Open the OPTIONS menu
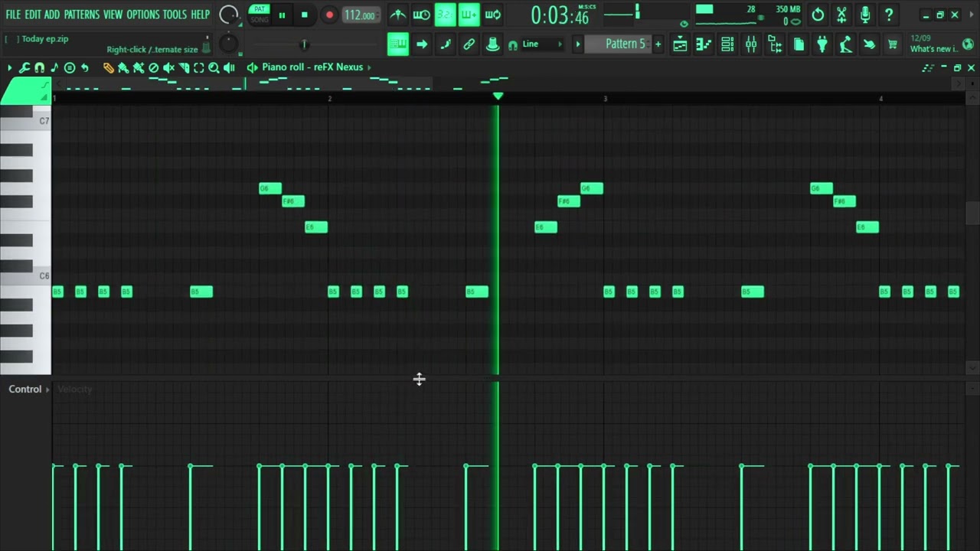980x551 pixels. (x=143, y=15)
